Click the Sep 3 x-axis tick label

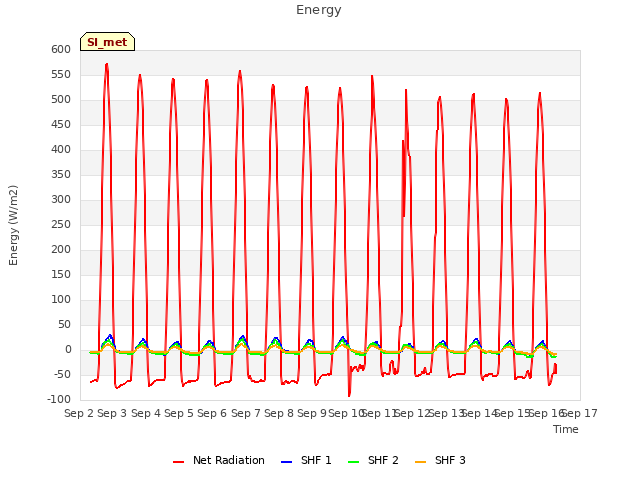pyautogui.click(x=112, y=413)
